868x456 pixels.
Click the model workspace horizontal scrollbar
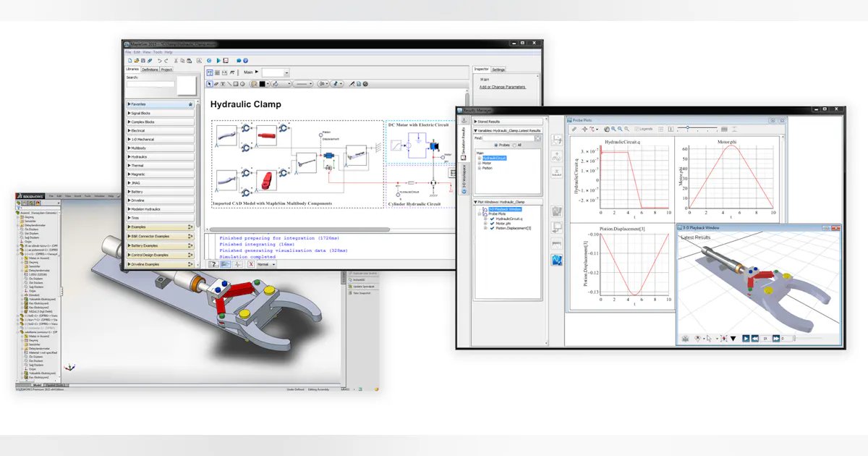[299, 229]
